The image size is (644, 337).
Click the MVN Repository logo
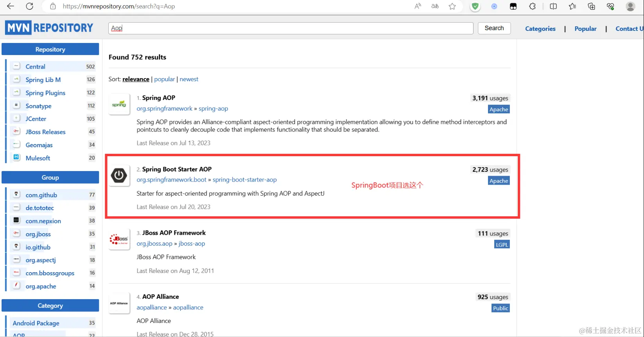49,28
